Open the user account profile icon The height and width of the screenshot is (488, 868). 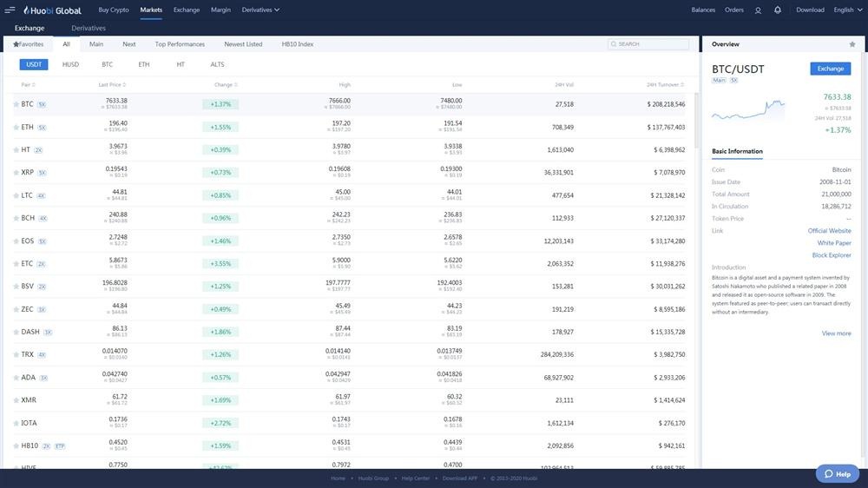758,10
